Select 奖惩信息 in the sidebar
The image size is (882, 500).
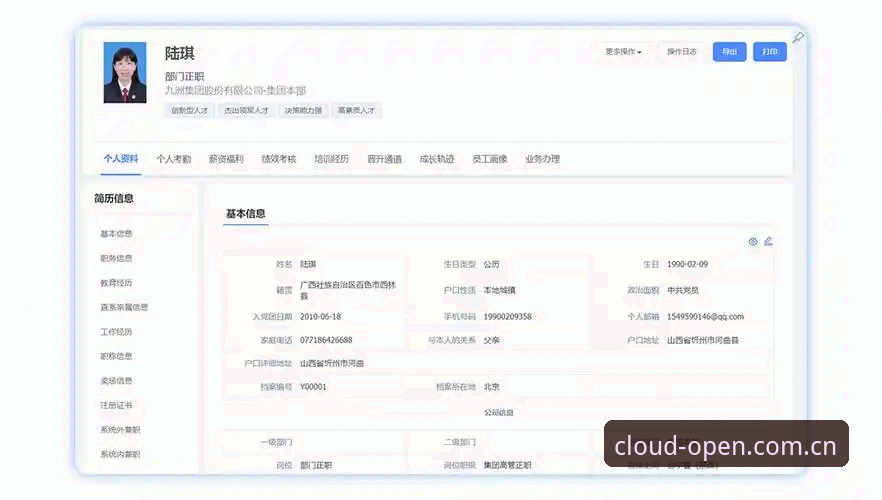tap(116, 381)
